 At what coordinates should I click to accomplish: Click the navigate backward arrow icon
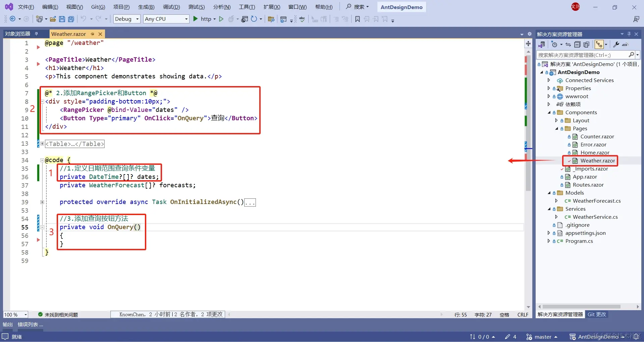[13, 19]
